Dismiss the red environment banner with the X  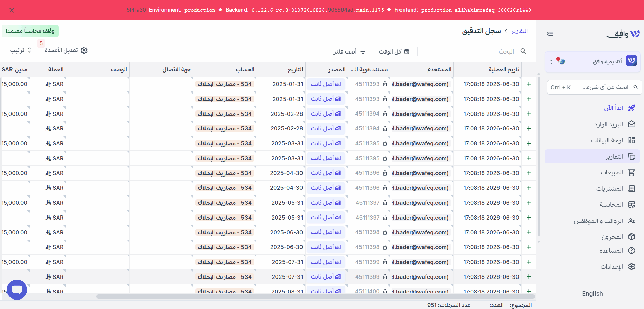(x=12, y=11)
